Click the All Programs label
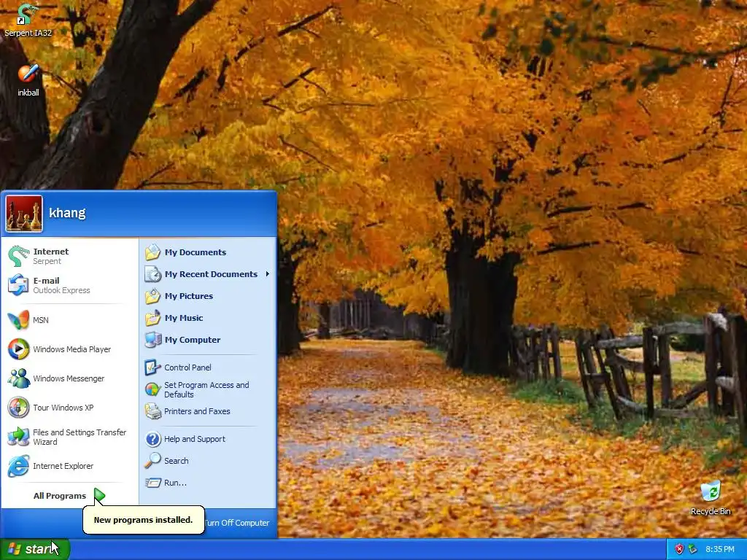Viewport: 747px width, 560px height. [x=60, y=496]
